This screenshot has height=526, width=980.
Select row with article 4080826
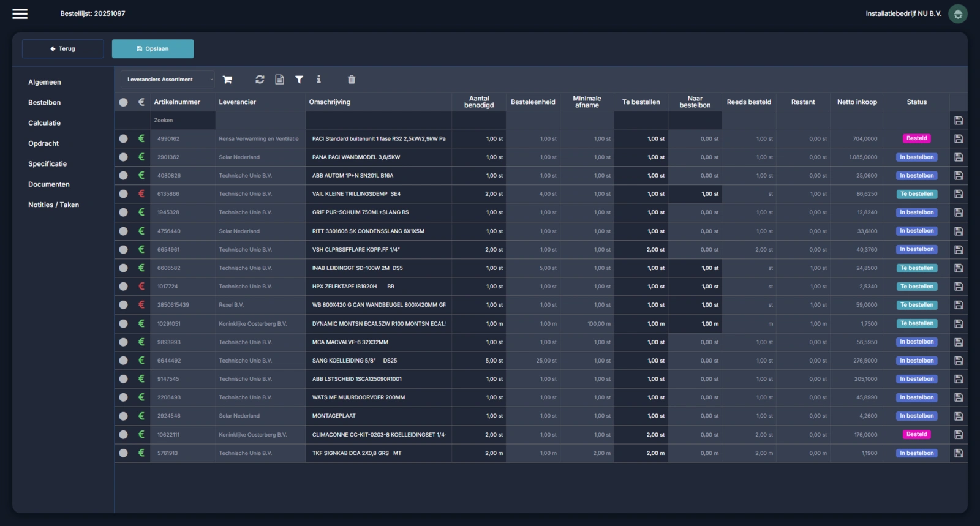[x=124, y=176]
